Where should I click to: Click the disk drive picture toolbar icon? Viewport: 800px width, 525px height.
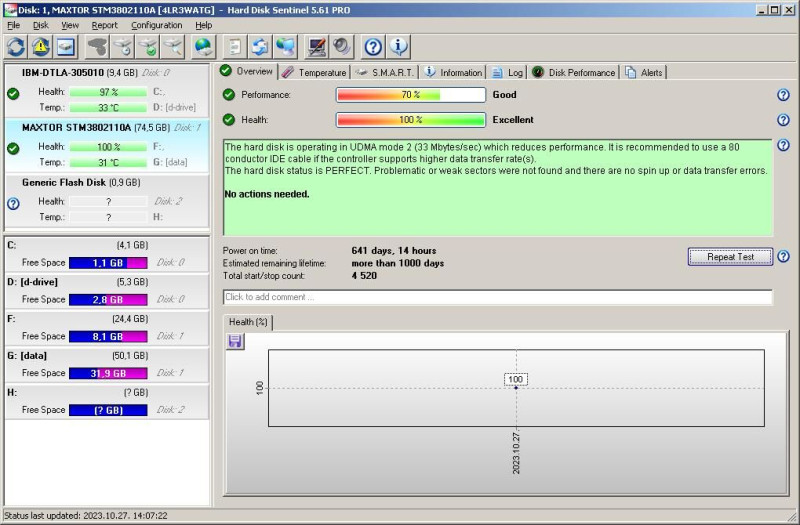[66, 47]
